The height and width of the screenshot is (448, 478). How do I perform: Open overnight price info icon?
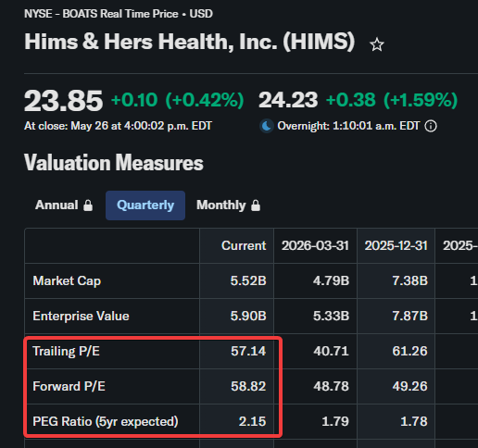(431, 126)
